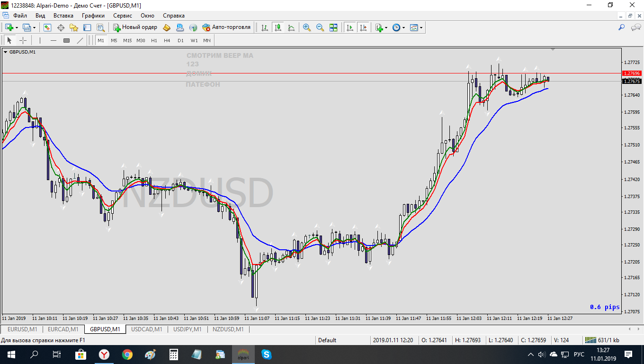This screenshot has height=364, width=644.
Task: Switch chart to bar chart mode
Action: (265, 27)
